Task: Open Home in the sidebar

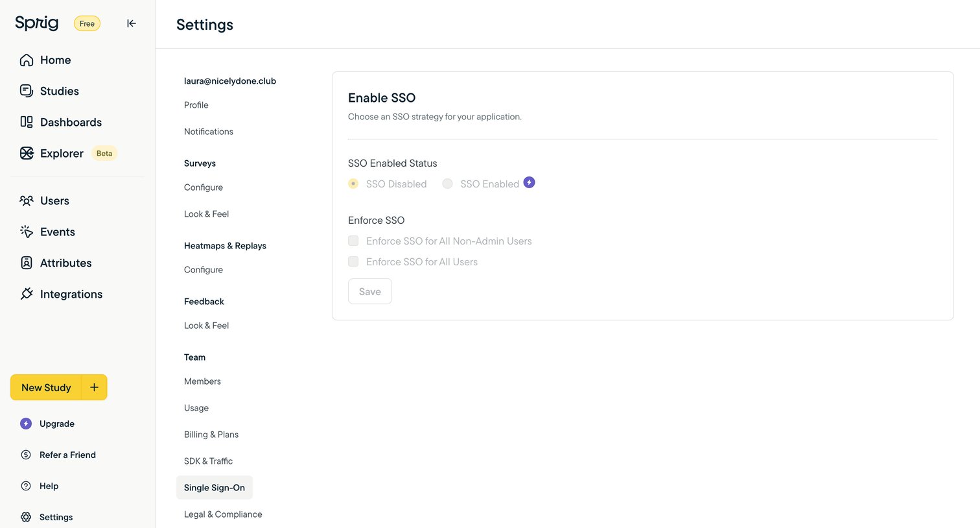Action: 56,60
